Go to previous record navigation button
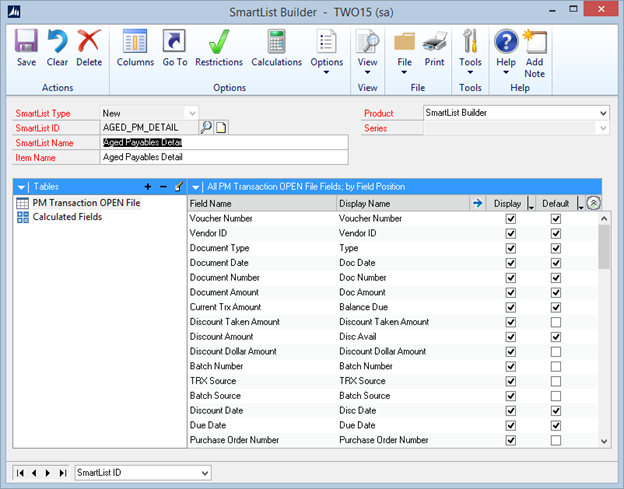 (34, 473)
